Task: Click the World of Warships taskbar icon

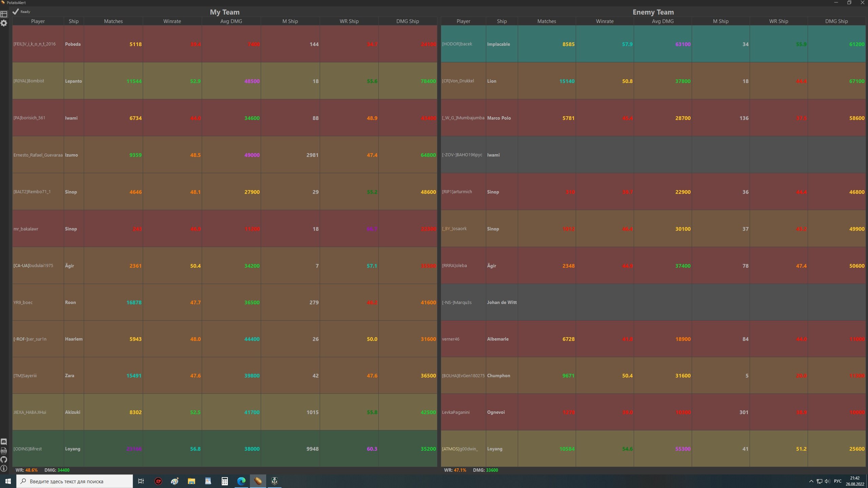Action: 274,481
